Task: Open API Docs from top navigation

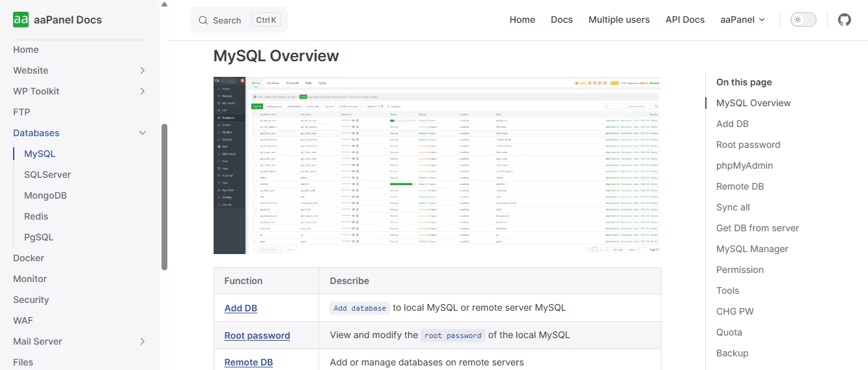Action: [x=684, y=20]
